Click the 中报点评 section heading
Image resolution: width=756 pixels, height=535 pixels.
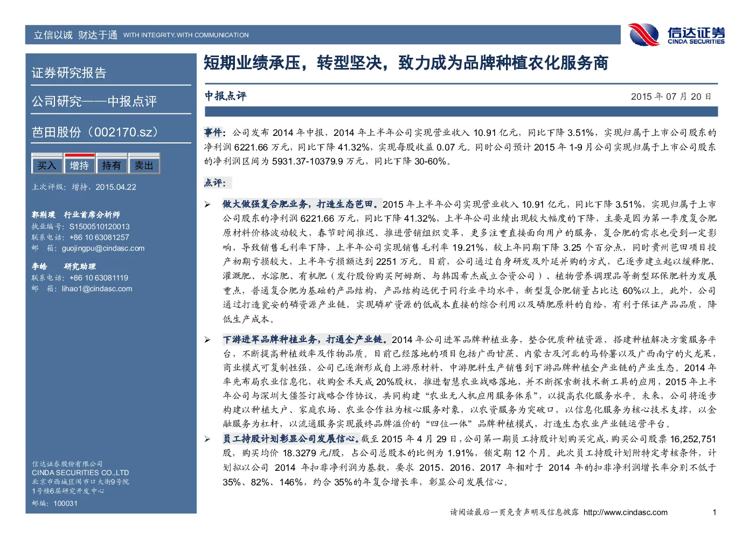click(225, 96)
